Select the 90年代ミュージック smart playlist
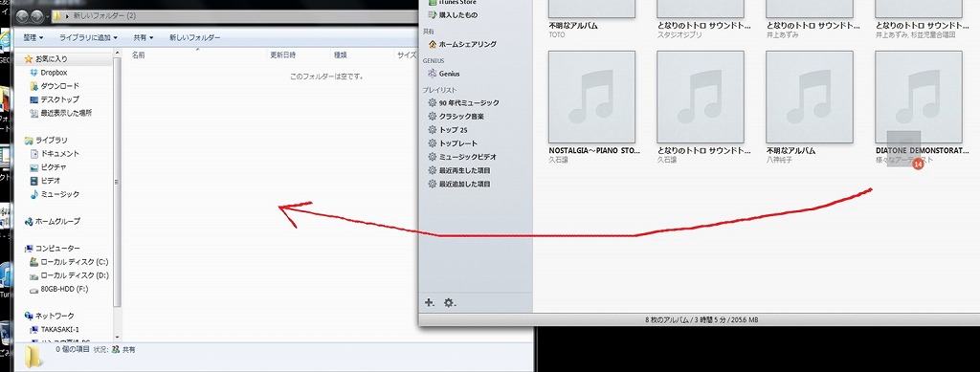The height and width of the screenshot is (372, 980). (463, 103)
